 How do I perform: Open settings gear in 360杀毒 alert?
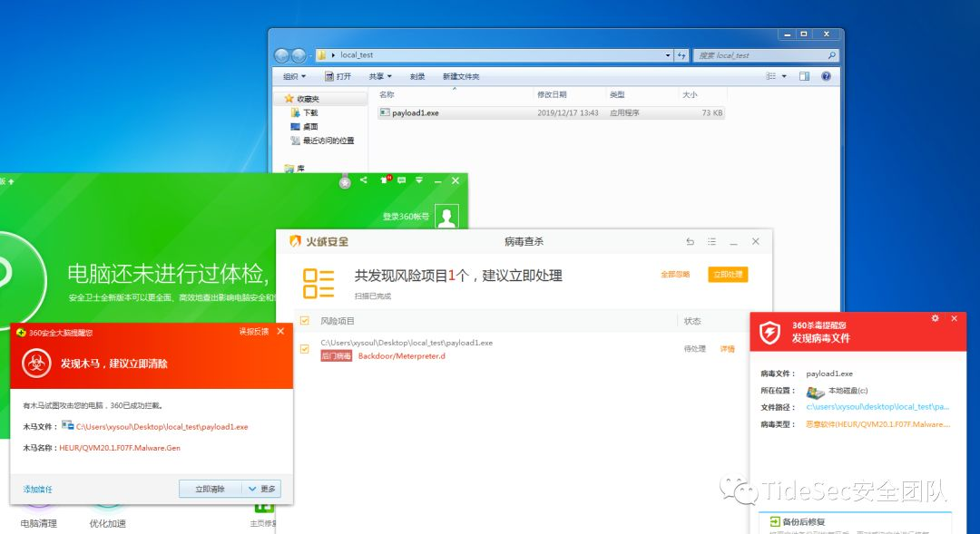click(935, 318)
